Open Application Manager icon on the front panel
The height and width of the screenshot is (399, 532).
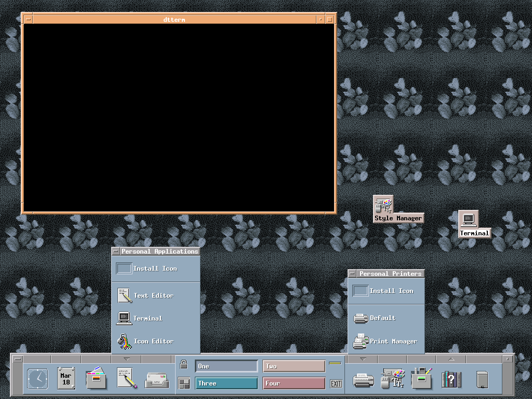(422, 378)
